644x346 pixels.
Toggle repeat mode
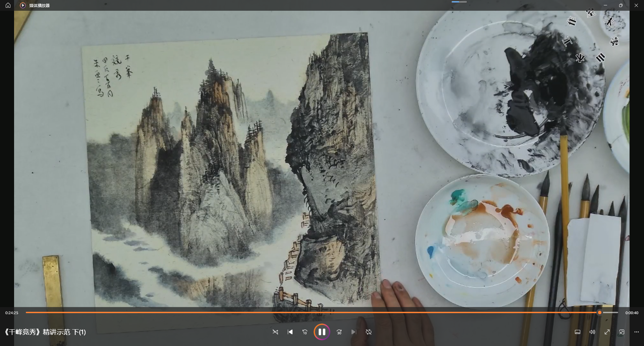coord(369,332)
